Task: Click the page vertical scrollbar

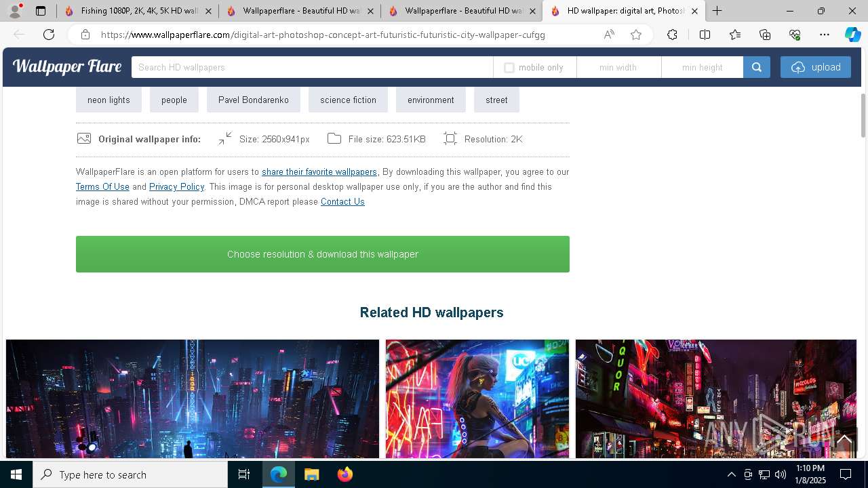Action: click(863, 116)
